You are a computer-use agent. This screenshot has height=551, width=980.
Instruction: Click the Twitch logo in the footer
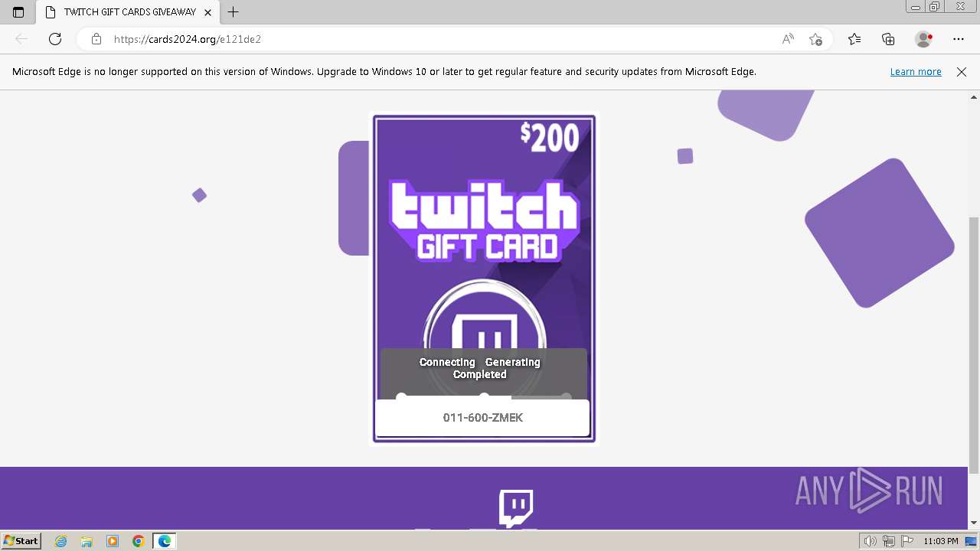pos(516,508)
